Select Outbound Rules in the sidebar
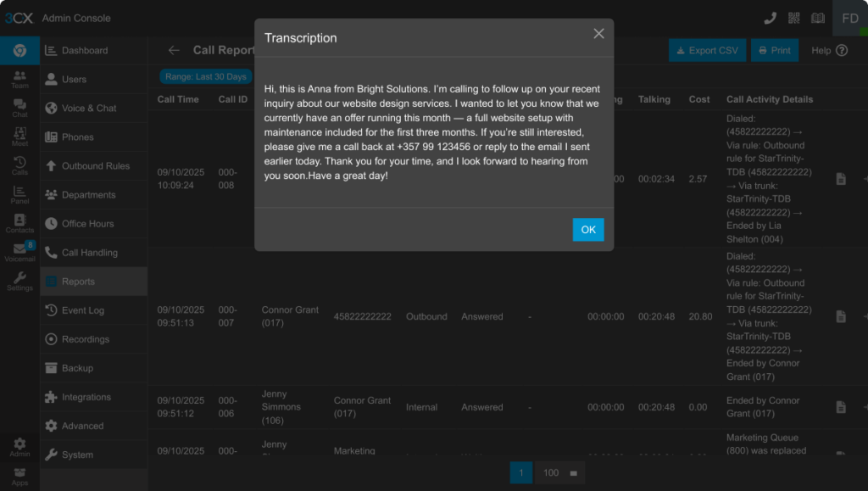The width and height of the screenshot is (868, 491). point(95,166)
